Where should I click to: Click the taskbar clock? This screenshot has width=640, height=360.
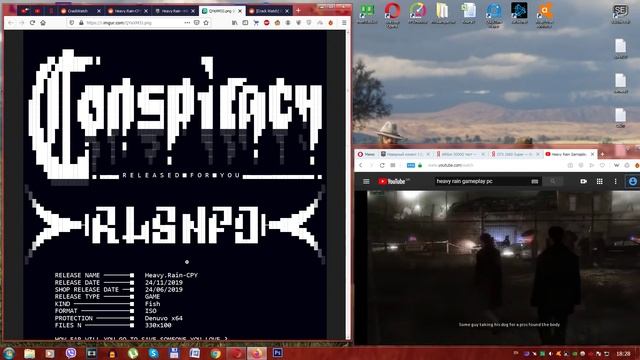623,353
